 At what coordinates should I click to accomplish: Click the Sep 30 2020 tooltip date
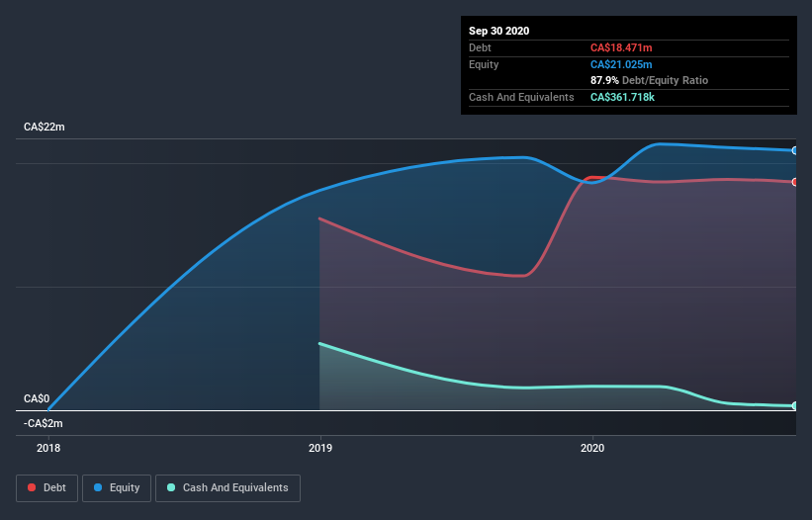tap(499, 31)
